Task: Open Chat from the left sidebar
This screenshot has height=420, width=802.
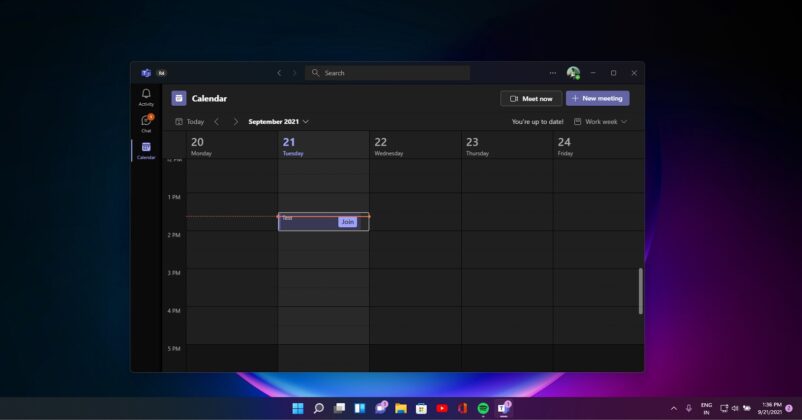Action: [146, 123]
